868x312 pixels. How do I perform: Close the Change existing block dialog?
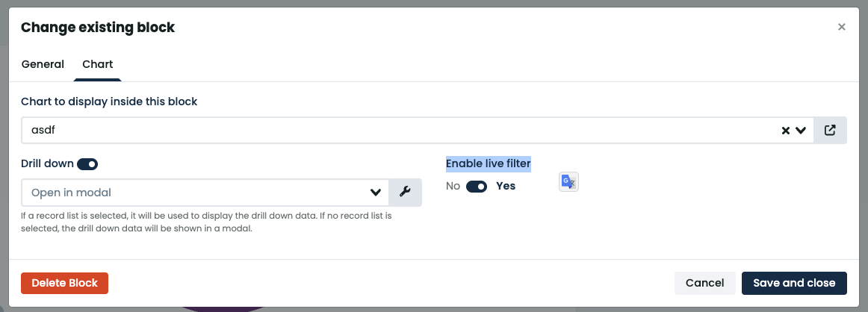[x=841, y=27]
